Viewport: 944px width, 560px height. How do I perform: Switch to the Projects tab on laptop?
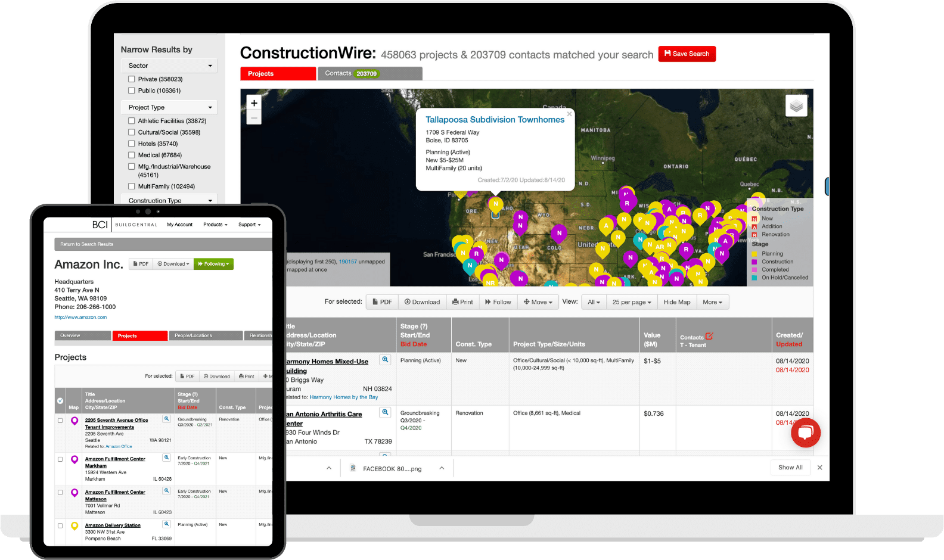(x=278, y=73)
